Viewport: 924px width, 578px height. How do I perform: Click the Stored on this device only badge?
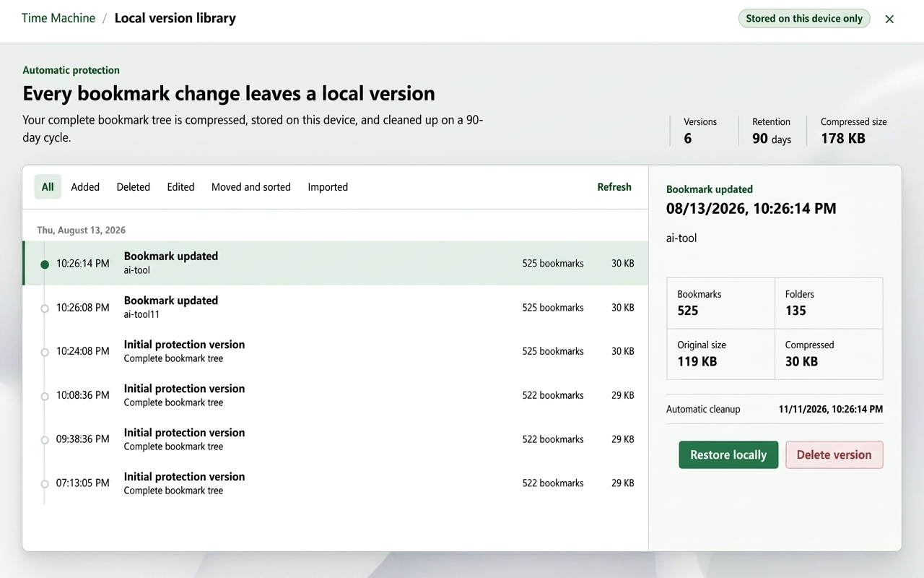pos(804,19)
